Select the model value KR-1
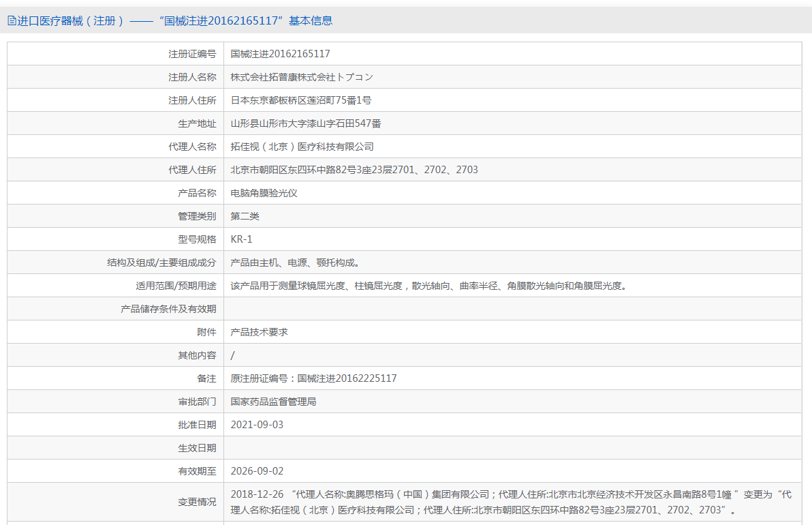The image size is (812, 525). (x=241, y=239)
